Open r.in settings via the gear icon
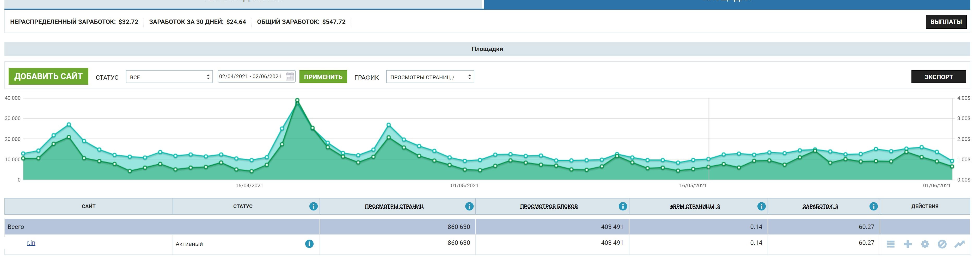 (924, 244)
